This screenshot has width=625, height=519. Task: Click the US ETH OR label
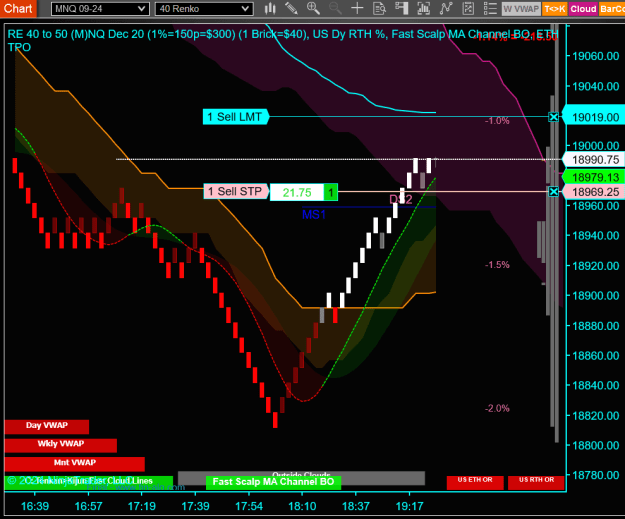[x=475, y=481]
